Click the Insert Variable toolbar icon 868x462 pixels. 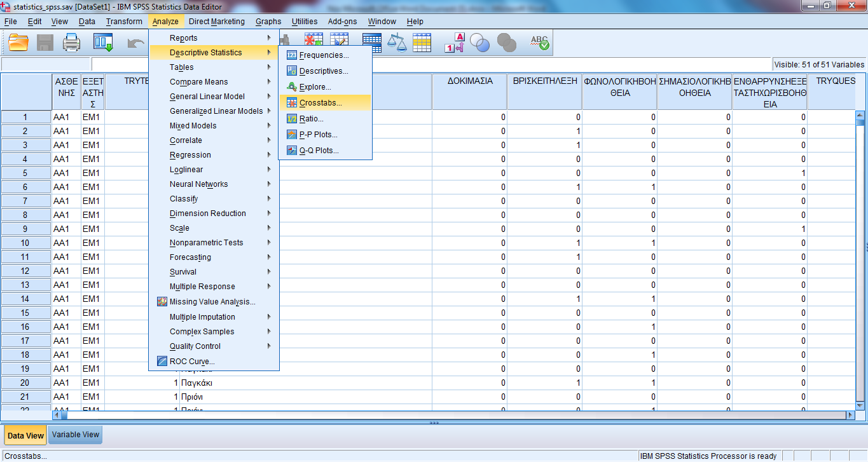pyautogui.click(x=339, y=39)
